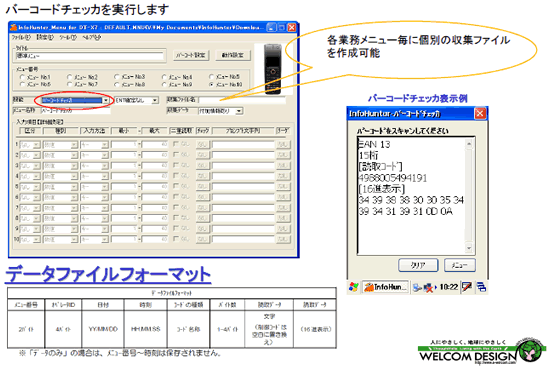
Task: Click the EAN 13 line in scan results
Action: click(374, 144)
